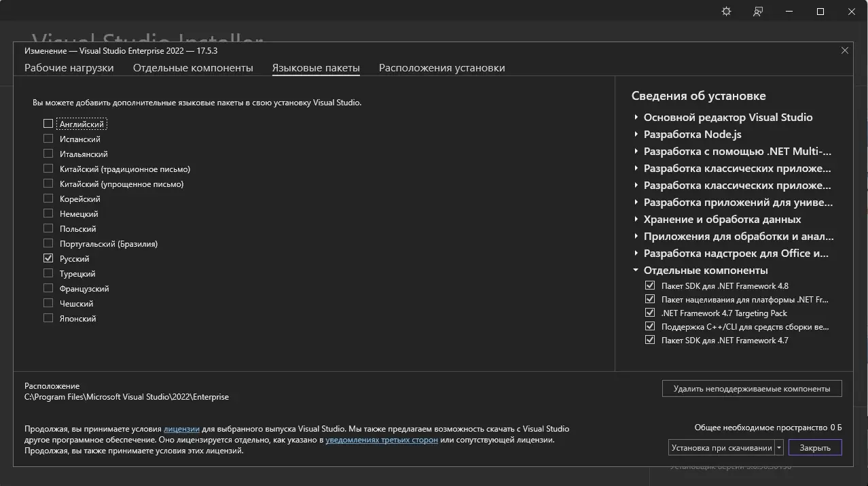This screenshot has width=868, height=486.
Task: Open the лицензии hyperlink
Action: point(181,429)
